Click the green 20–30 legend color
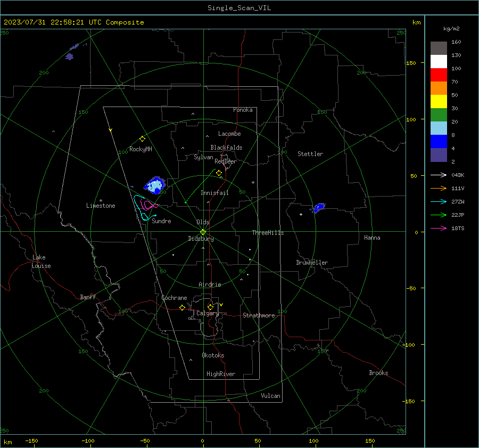The image size is (479, 448). click(x=439, y=115)
